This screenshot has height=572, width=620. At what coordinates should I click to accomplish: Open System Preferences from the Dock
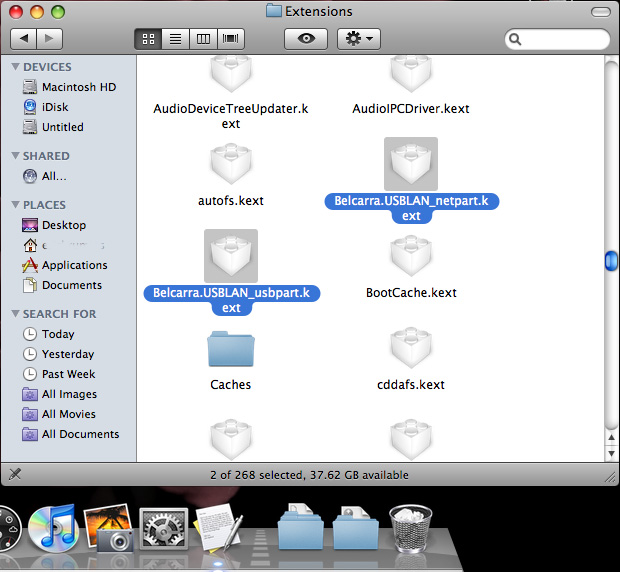164,529
